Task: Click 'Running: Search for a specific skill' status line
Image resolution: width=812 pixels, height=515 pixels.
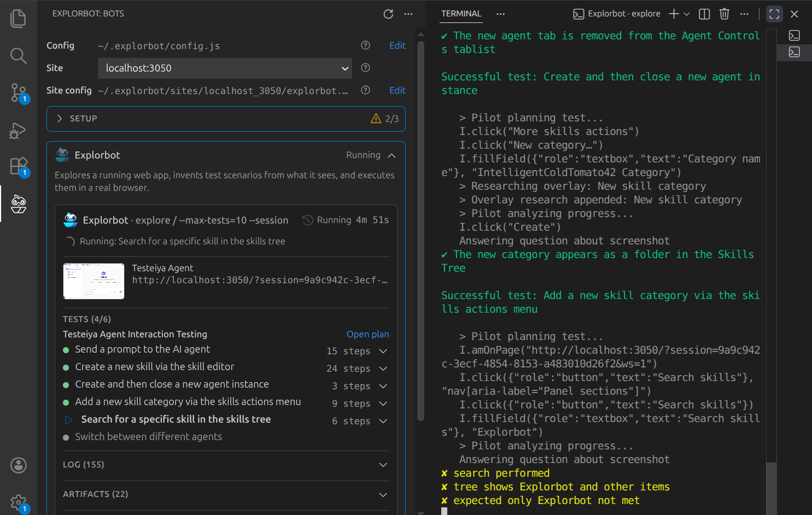Action: click(x=182, y=241)
